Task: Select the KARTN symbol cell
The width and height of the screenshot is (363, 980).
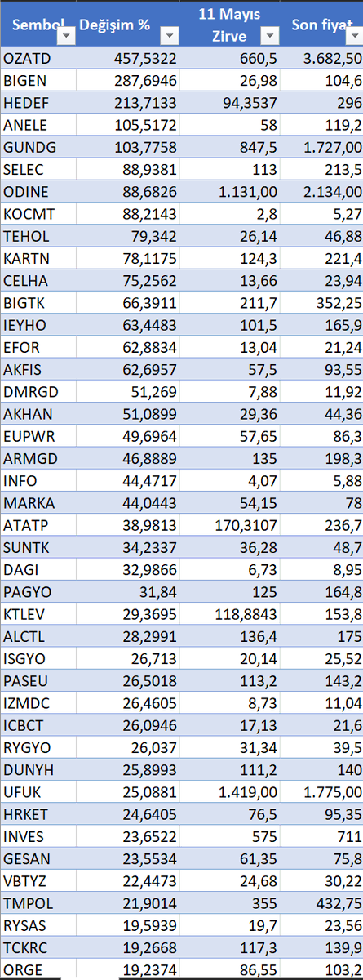Action: (x=38, y=259)
